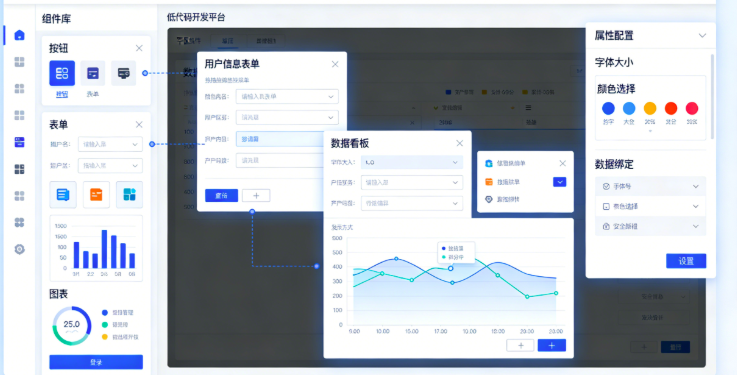Click the yellow legend item beside donut chart
The height and width of the screenshot is (375, 737).
pyautogui.click(x=120, y=337)
